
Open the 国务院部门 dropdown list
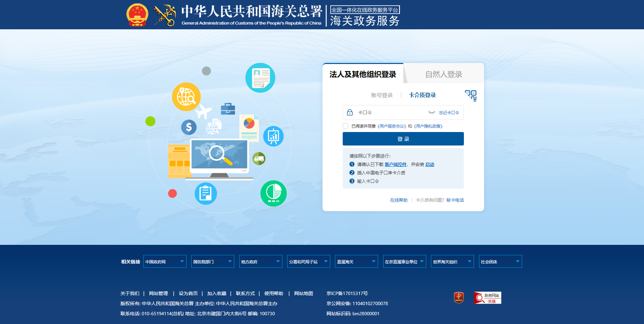pos(212,262)
